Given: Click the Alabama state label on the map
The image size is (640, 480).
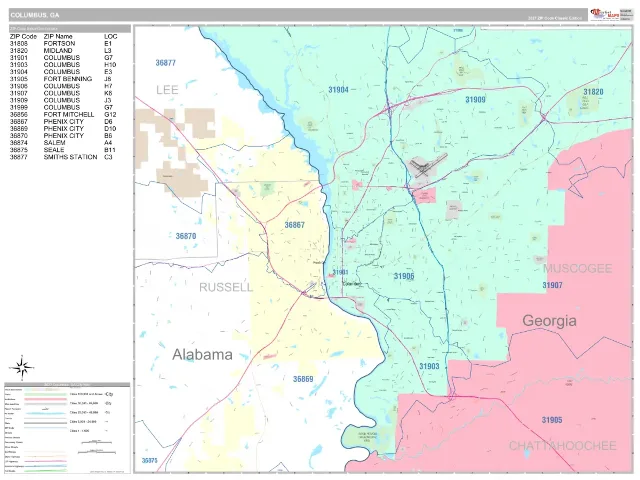Looking at the screenshot, I should 202,354.
